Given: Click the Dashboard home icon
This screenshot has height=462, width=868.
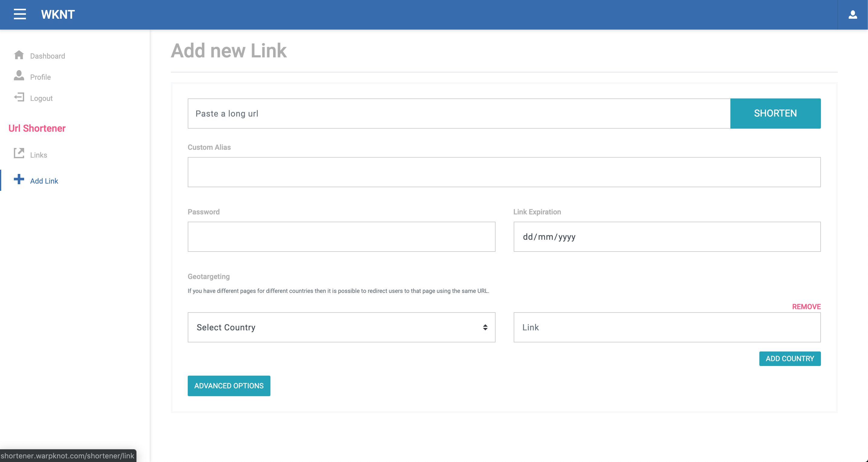Looking at the screenshot, I should click(x=19, y=55).
